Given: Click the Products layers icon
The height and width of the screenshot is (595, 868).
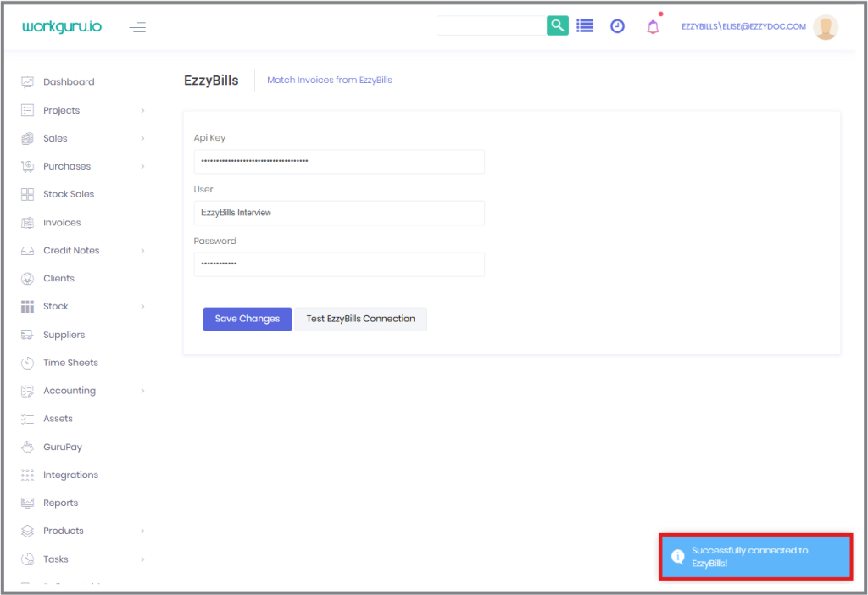Looking at the screenshot, I should (27, 531).
